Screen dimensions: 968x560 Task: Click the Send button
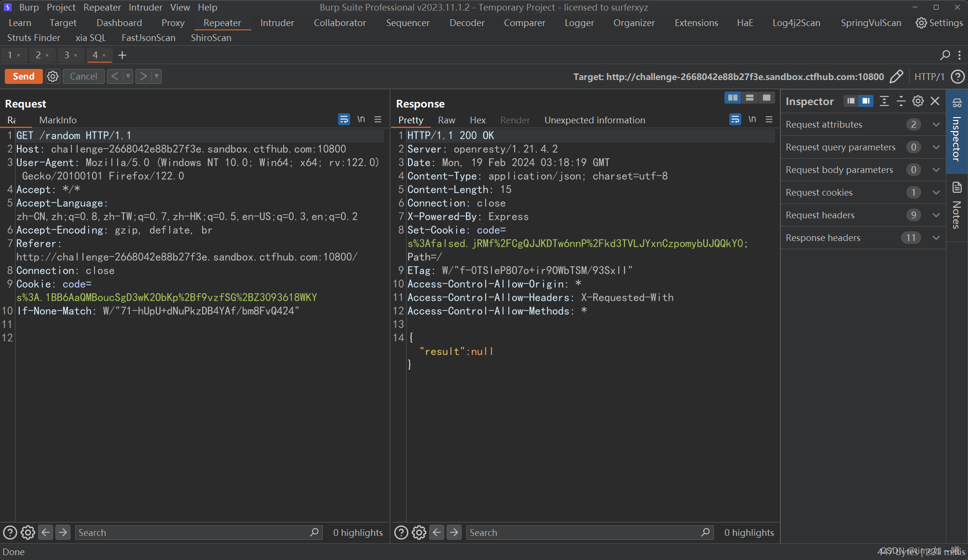click(x=23, y=76)
